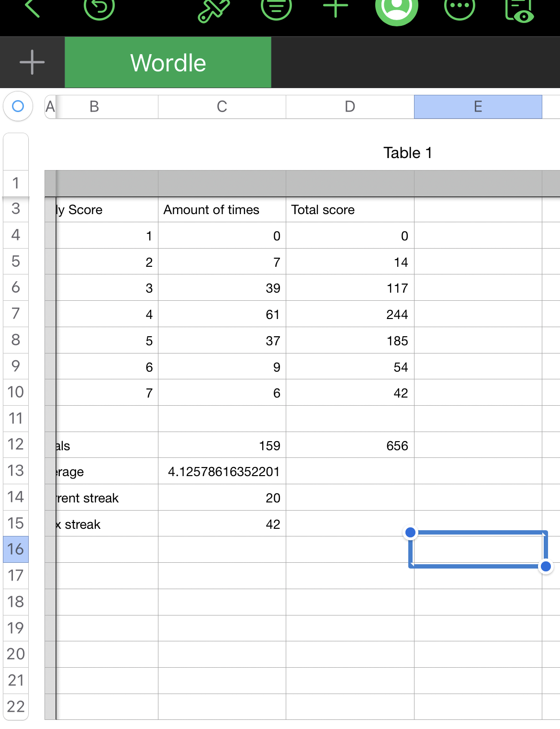Viewport: 560px width, 729px height.
Task: Select the "Amount of times" header cell
Action: pyautogui.click(x=222, y=210)
